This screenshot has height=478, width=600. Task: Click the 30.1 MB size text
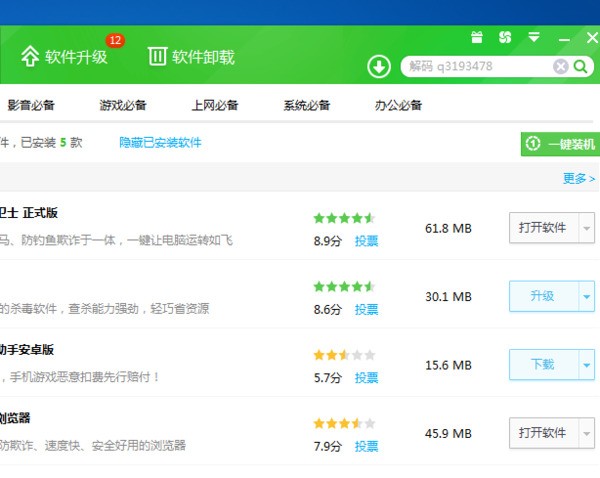point(448,297)
